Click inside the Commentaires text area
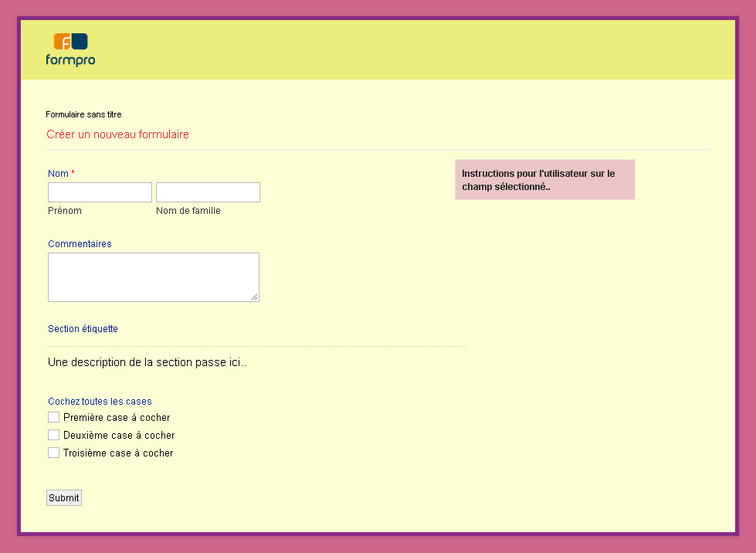 pyautogui.click(x=153, y=276)
